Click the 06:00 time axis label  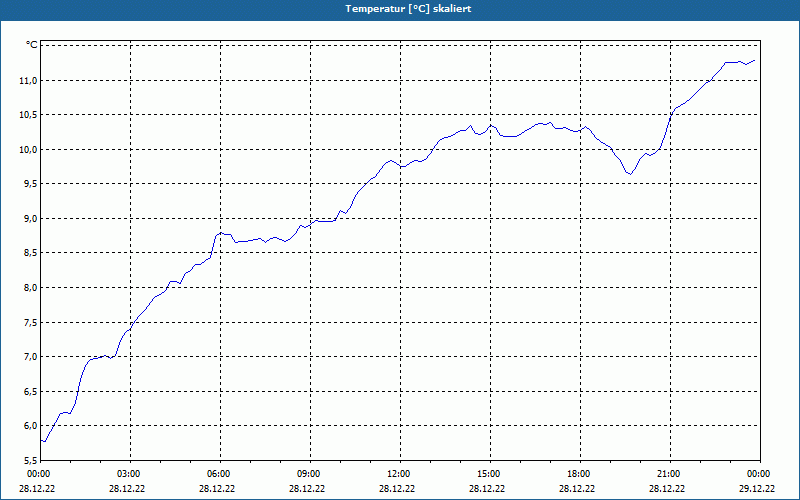(x=220, y=474)
